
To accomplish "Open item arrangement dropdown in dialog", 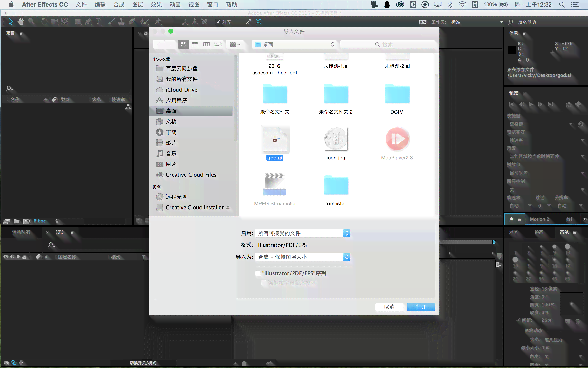I will tap(235, 44).
